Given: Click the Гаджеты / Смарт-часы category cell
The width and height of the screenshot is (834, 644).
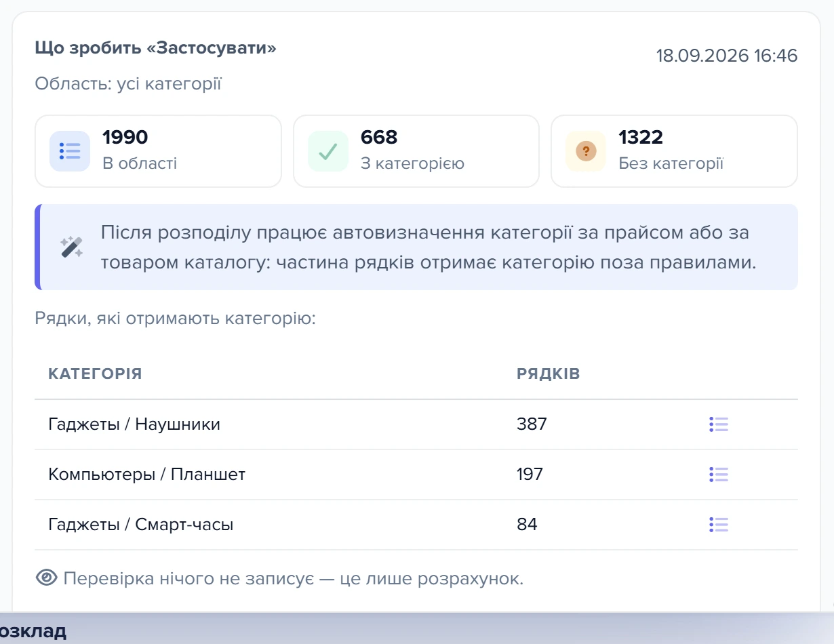Looking at the screenshot, I should (x=141, y=525).
